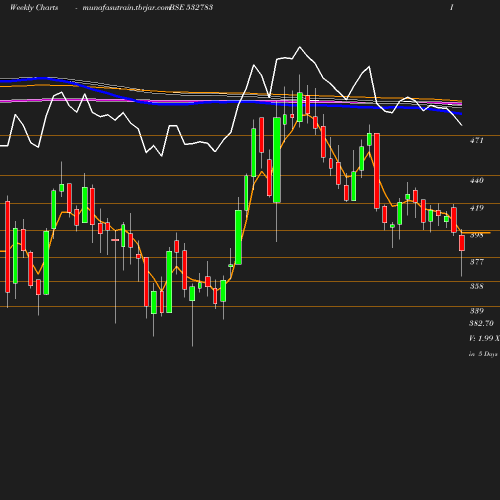The width and height of the screenshot is (500, 500).
Task: Click the 'BSE 532783' symbol label
Action: click(x=191, y=7)
